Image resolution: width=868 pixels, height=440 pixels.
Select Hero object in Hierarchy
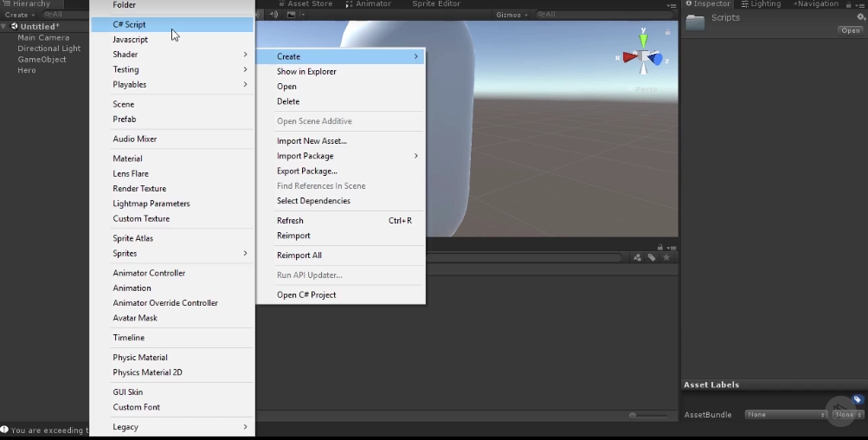(x=27, y=70)
